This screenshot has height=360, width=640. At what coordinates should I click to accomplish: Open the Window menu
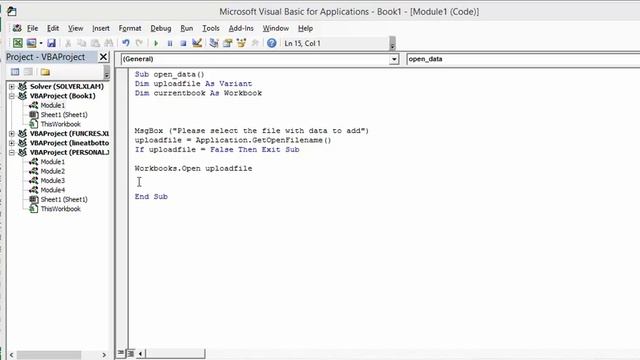tap(276, 28)
